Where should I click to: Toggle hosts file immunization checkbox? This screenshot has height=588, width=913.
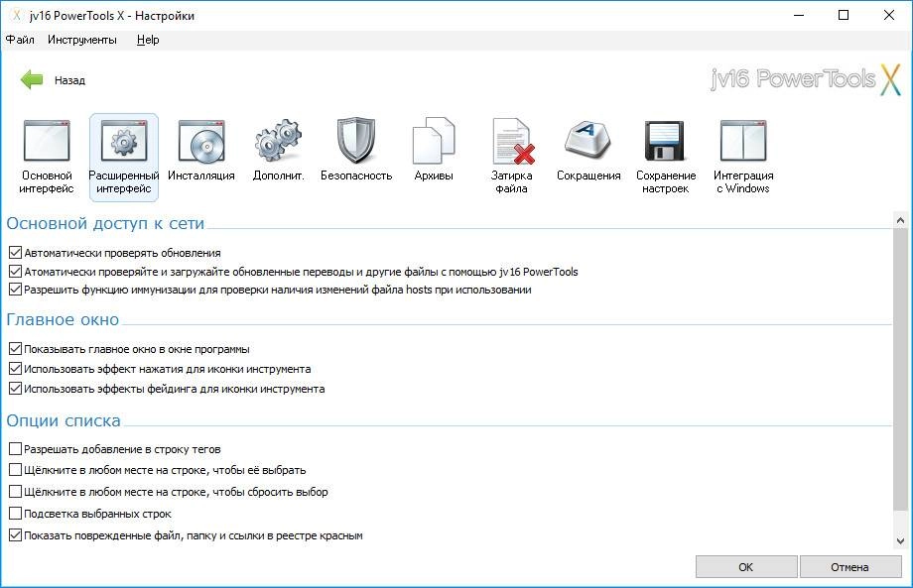[15, 290]
